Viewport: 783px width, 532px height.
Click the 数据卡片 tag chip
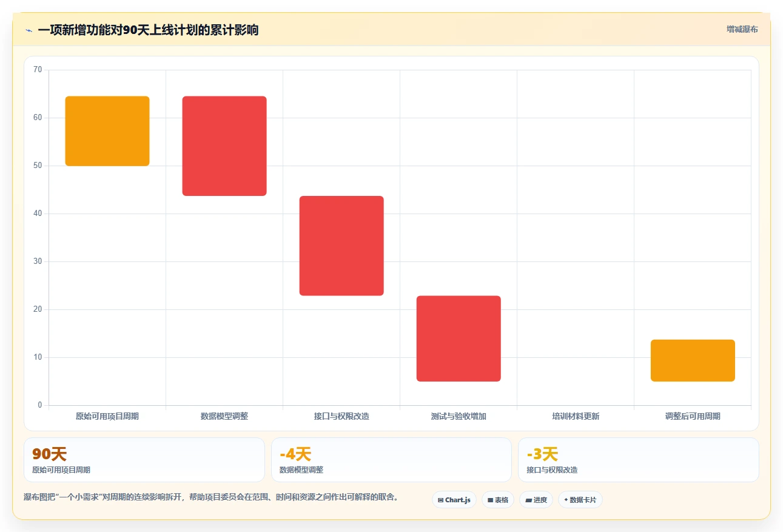tap(580, 500)
